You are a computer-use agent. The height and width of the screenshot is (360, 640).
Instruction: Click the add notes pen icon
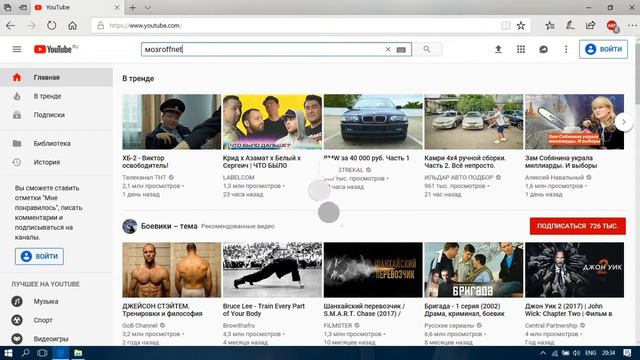[570, 25]
